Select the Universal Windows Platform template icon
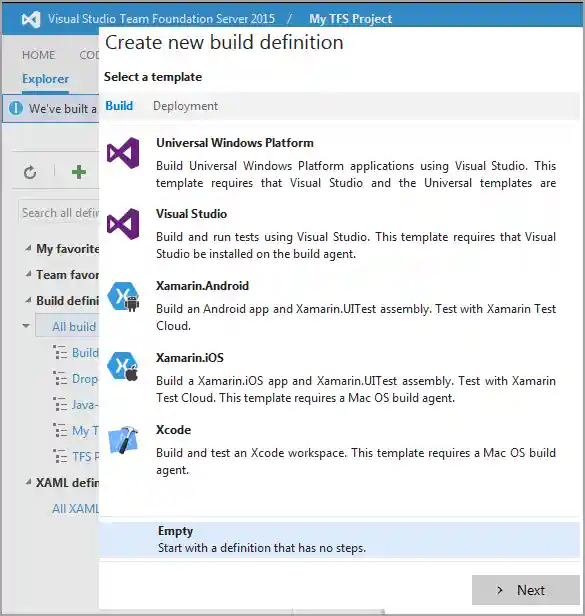 click(x=123, y=153)
